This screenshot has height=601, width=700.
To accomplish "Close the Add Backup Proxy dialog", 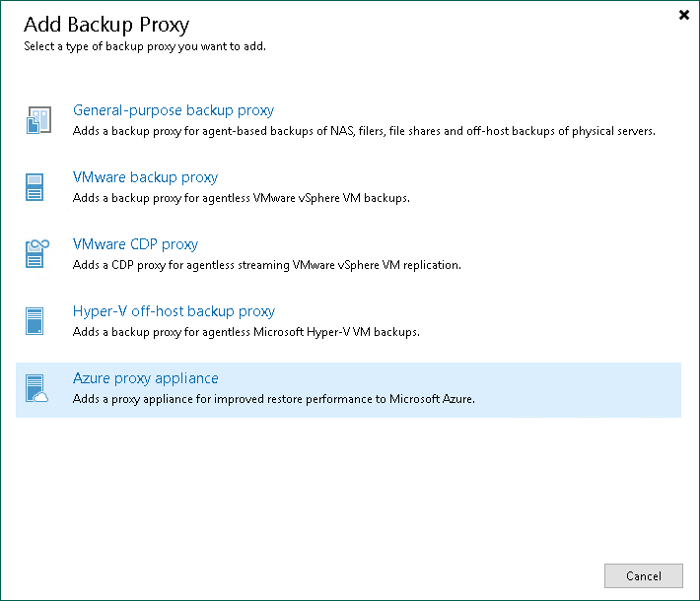I will point(684,16).
